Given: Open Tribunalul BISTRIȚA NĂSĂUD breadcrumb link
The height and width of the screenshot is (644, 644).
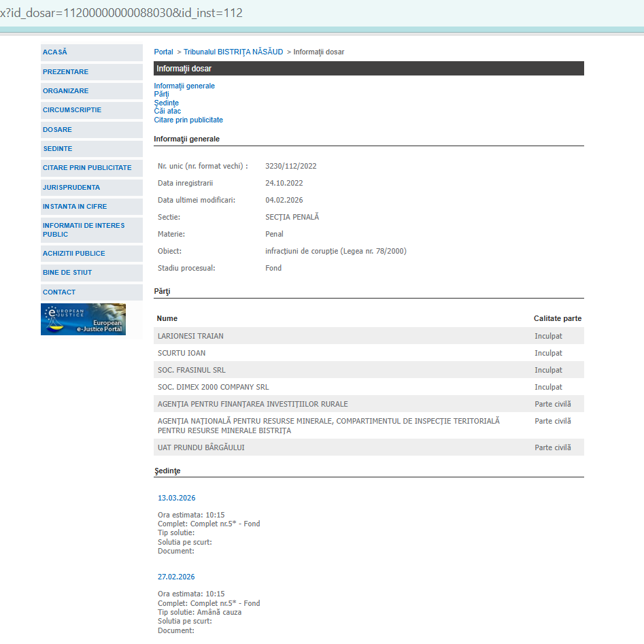Looking at the screenshot, I should coord(233,52).
